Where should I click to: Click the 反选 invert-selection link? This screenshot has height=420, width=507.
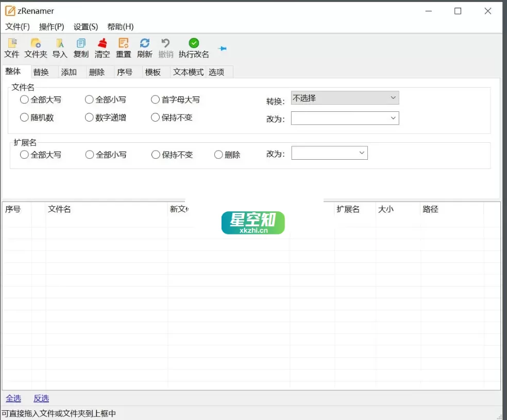coord(41,398)
